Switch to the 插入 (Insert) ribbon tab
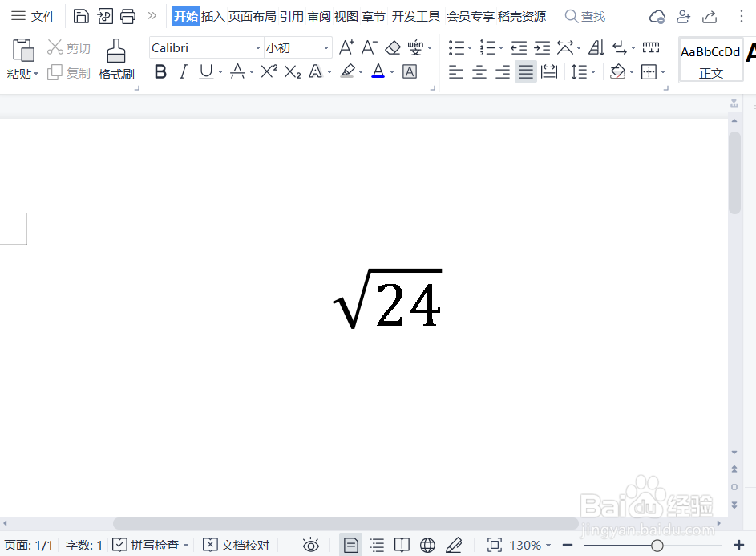Viewport: 756px width, 556px height. pos(212,15)
